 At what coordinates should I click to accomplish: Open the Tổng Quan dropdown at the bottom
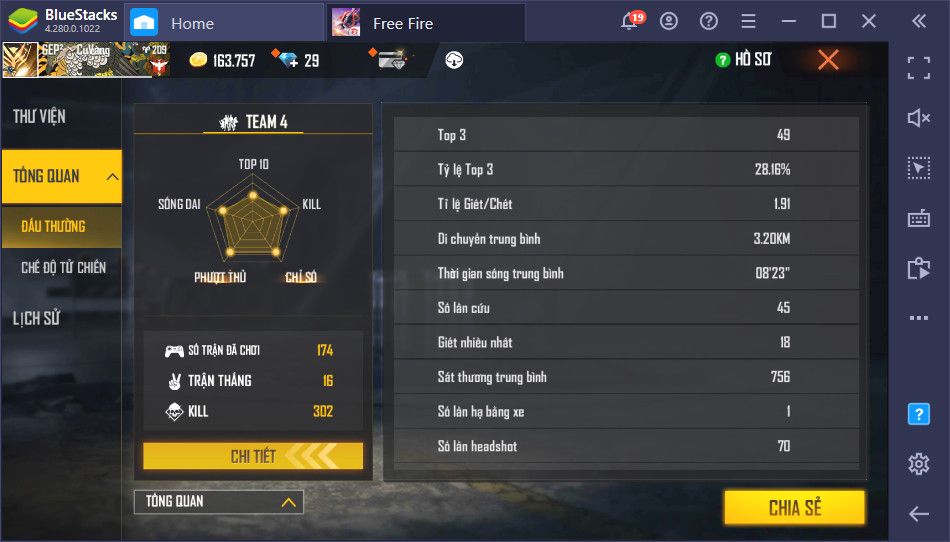pyautogui.click(x=219, y=501)
